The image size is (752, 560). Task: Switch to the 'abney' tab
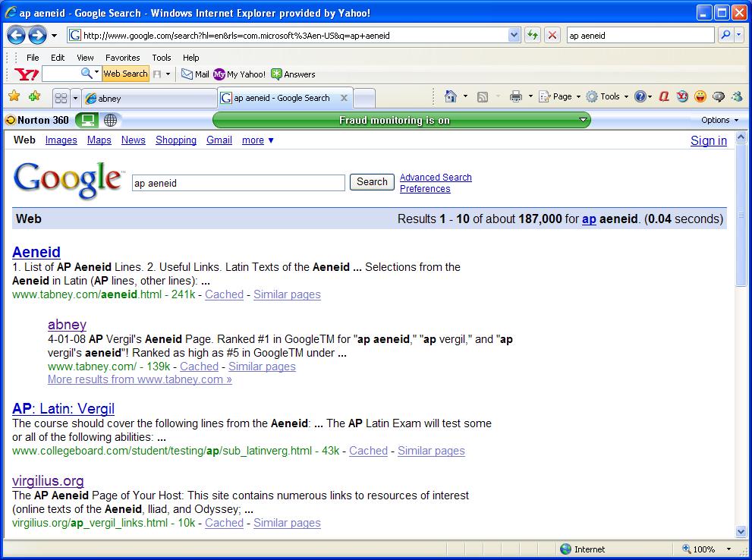149,99
